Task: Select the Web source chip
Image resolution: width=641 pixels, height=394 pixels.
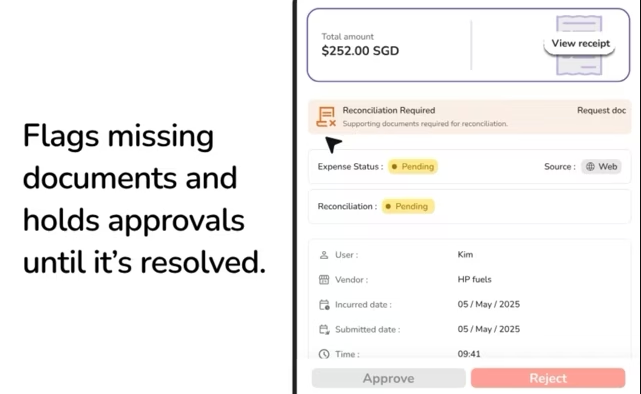Action: (601, 166)
